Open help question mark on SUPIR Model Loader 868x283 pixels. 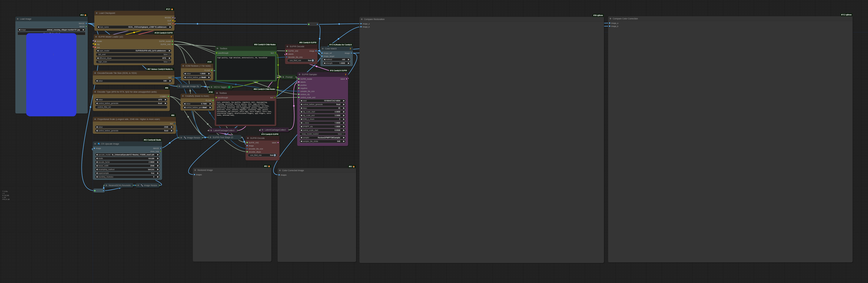171,37
